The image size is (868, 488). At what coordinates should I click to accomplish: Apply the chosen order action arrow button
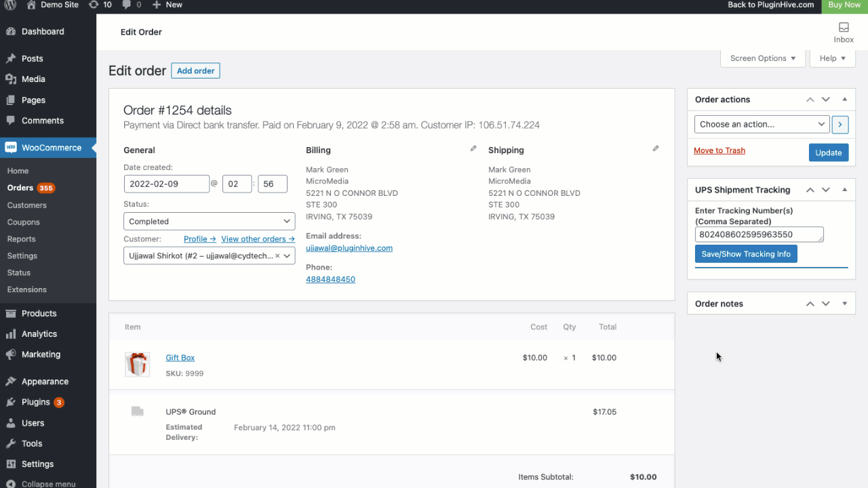click(840, 125)
